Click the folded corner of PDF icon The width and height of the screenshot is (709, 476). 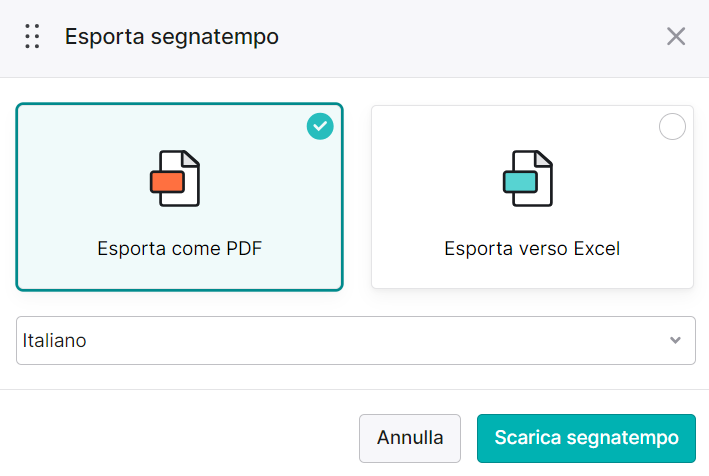click(x=190, y=159)
